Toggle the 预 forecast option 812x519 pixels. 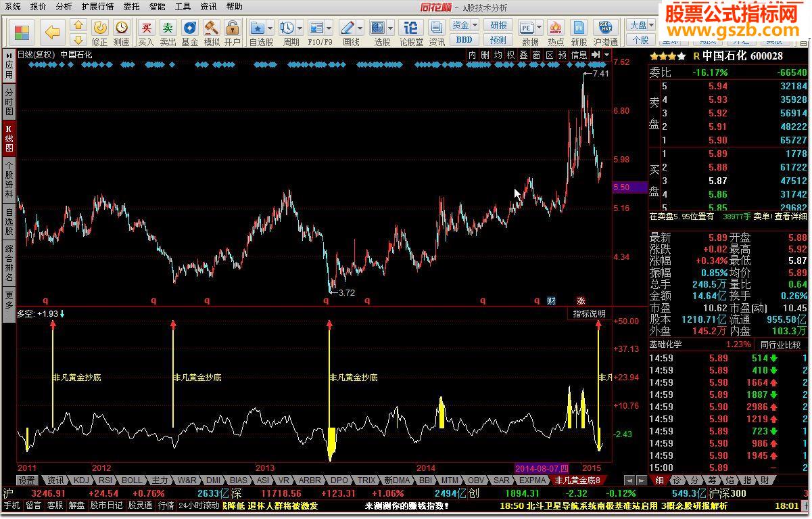pyautogui.click(x=563, y=55)
